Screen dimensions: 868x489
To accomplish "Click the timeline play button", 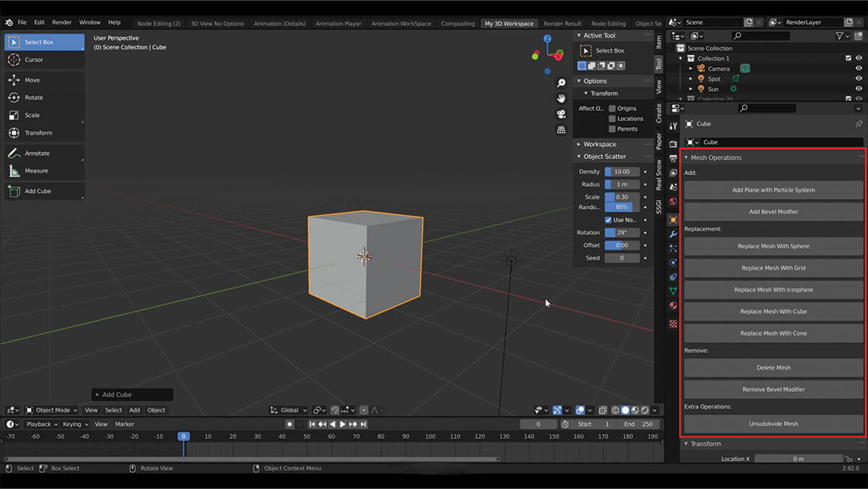I will coord(343,425).
